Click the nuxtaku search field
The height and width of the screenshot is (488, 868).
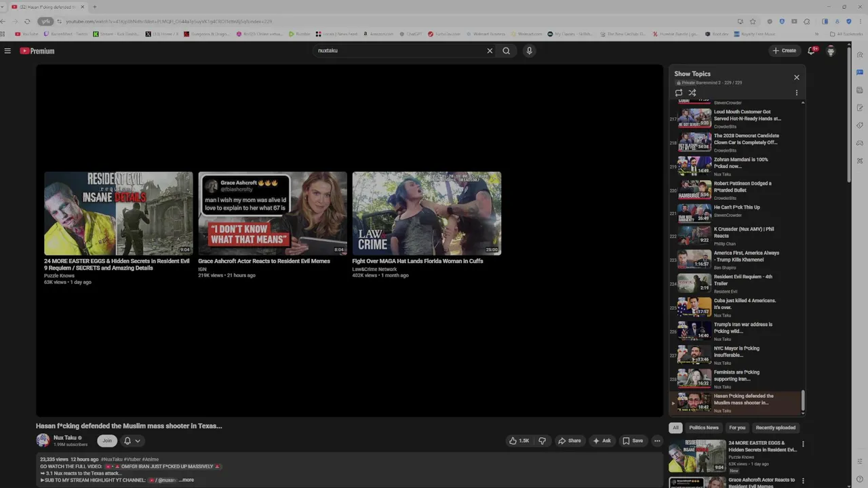400,51
